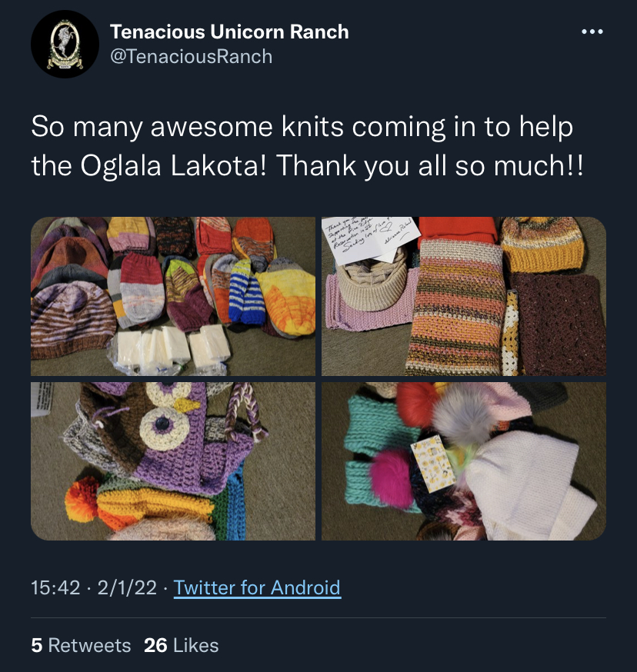This screenshot has width=637, height=672.
Task: Open the teal scarf and white hat photo
Action: coord(464,461)
